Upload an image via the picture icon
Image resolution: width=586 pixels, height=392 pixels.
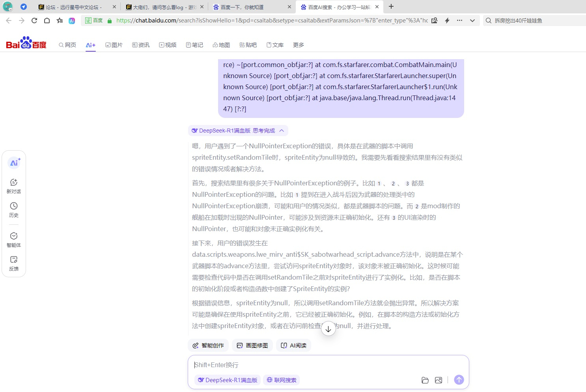[438, 380]
